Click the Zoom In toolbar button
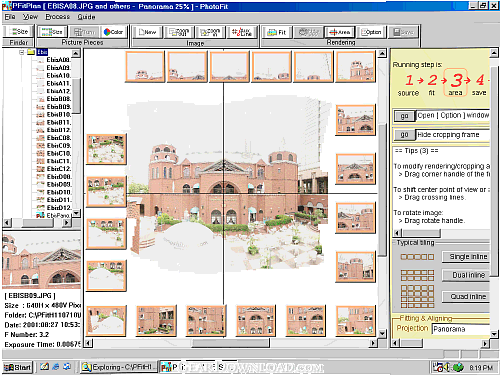This screenshot has width=500, height=375. [210, 32]
